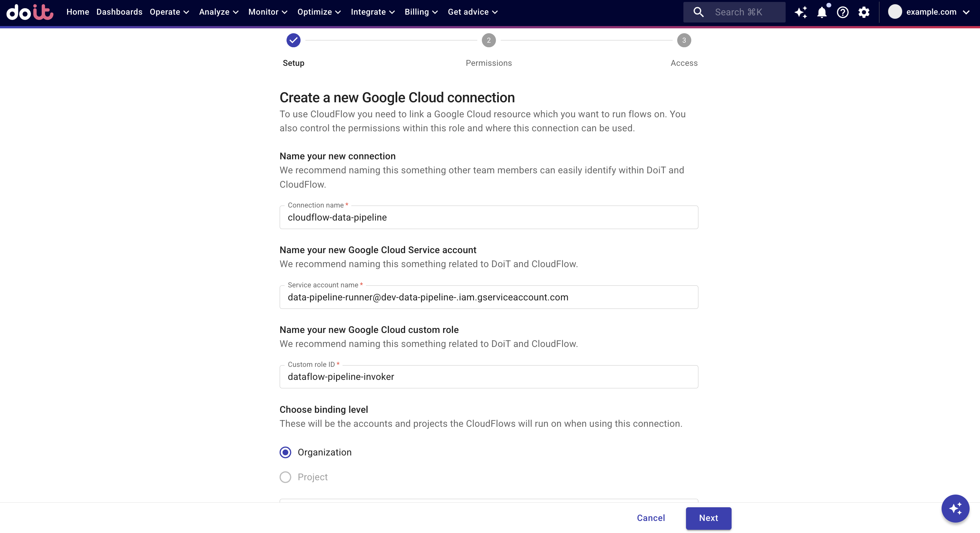Viewport: 980px width, 533px height.
Task: Launch the floating AI sparkle button bottom right
Action: click(x=955, y=509)
